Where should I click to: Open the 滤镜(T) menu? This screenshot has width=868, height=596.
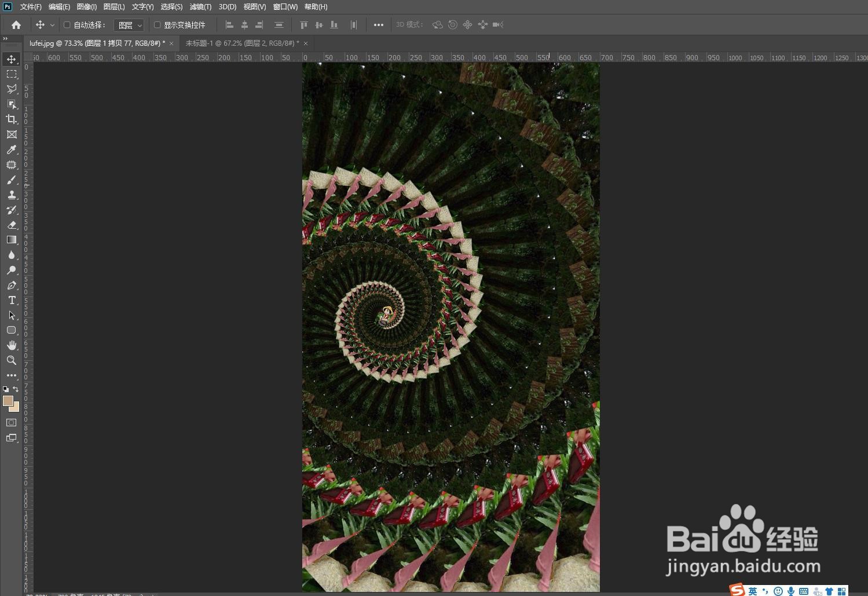(200, 7)
